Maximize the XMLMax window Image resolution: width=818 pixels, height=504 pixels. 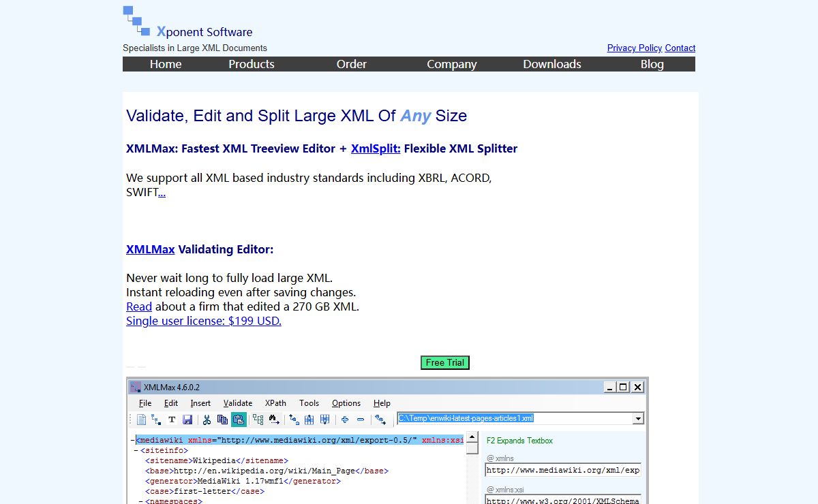coord(622,388)
